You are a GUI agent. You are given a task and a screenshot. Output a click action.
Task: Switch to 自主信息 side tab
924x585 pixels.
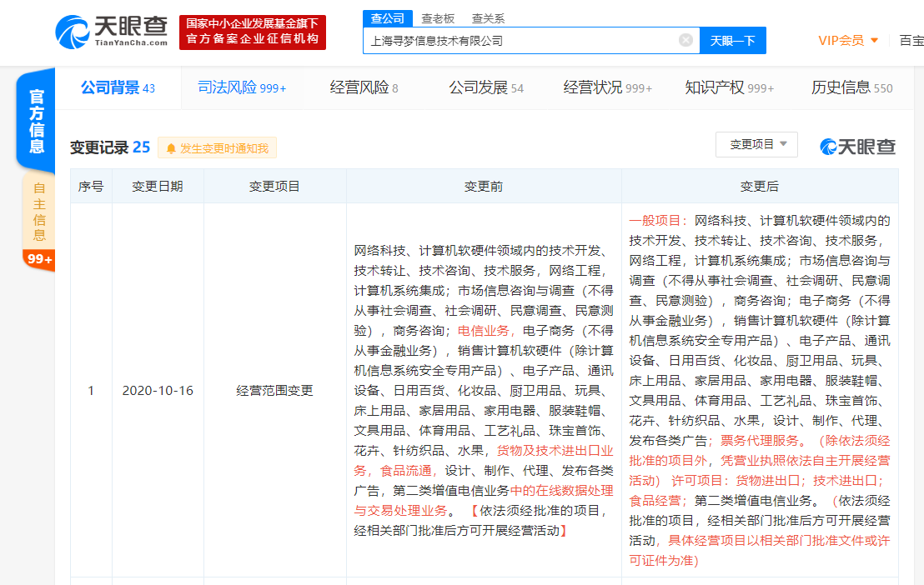coord(39,212)
